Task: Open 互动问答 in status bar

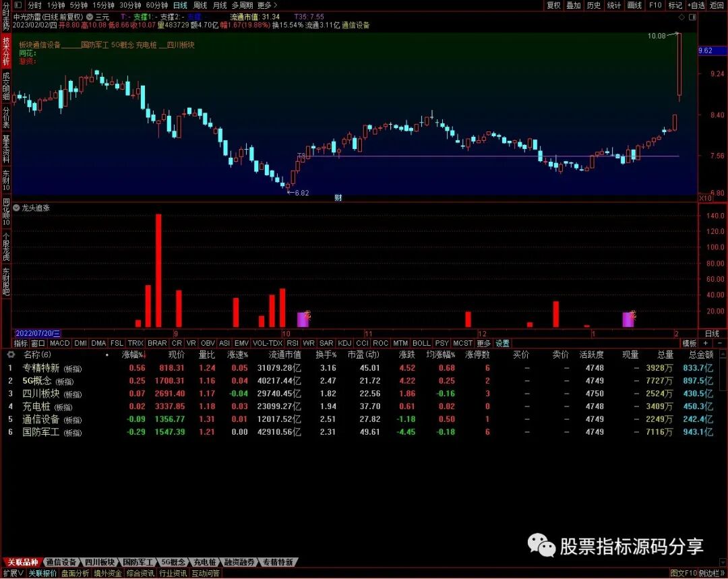Action: (x=206, y=574)
